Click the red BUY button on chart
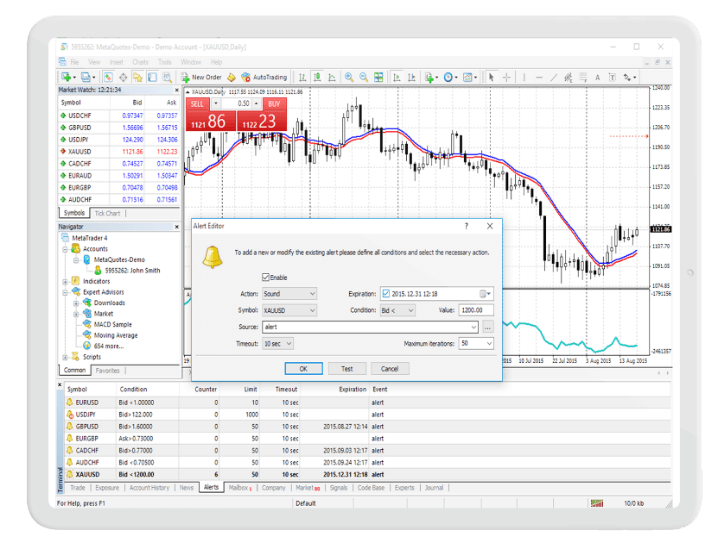Image resolution: width=724 pixels, height=549 pixels. 274,104
